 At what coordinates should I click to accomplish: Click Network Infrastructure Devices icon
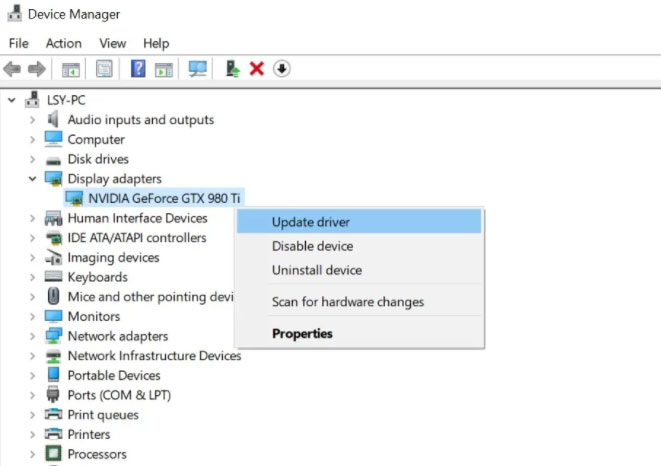coord(53,356)
